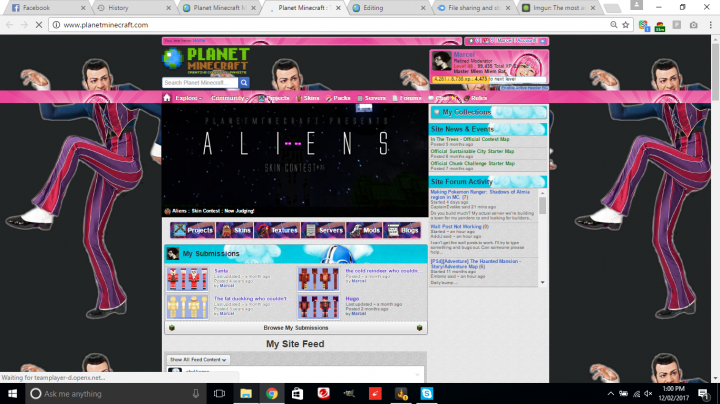Click Skins in the pink navbar

(308, 98)
